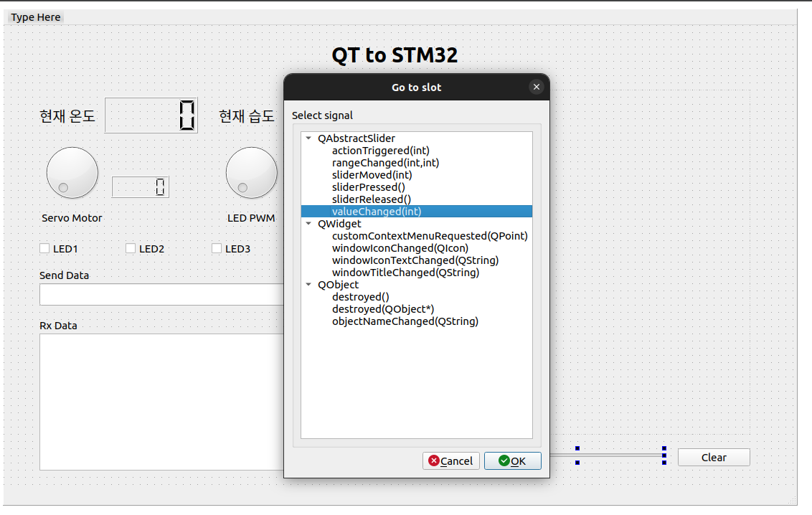Click the Rx Data label
The width and height of the screenshot is (812, 515).
59,326
